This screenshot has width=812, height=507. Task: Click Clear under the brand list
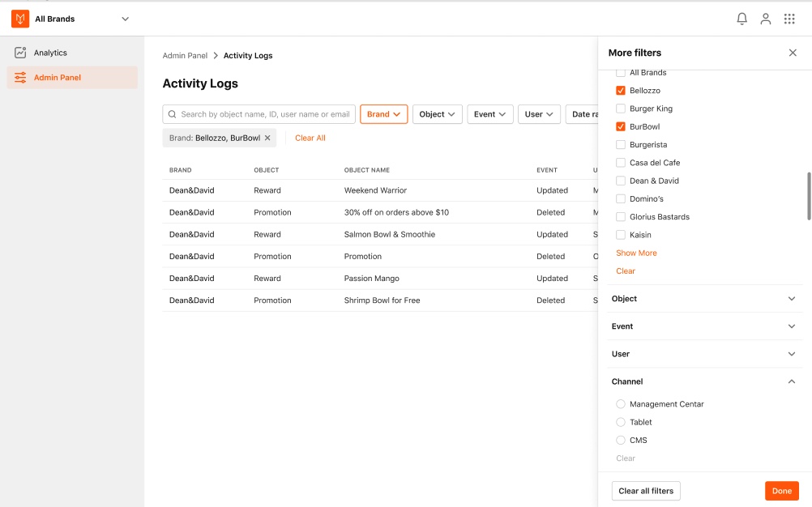click(626, 271)
